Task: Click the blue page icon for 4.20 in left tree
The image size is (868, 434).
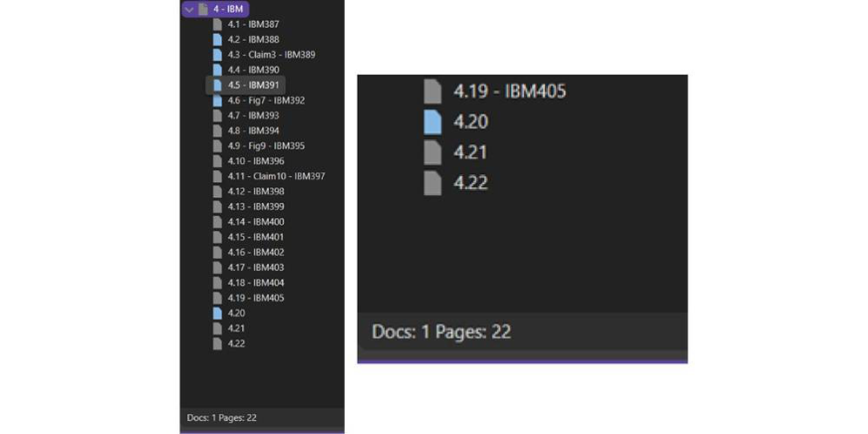Action: coord(217,313)
